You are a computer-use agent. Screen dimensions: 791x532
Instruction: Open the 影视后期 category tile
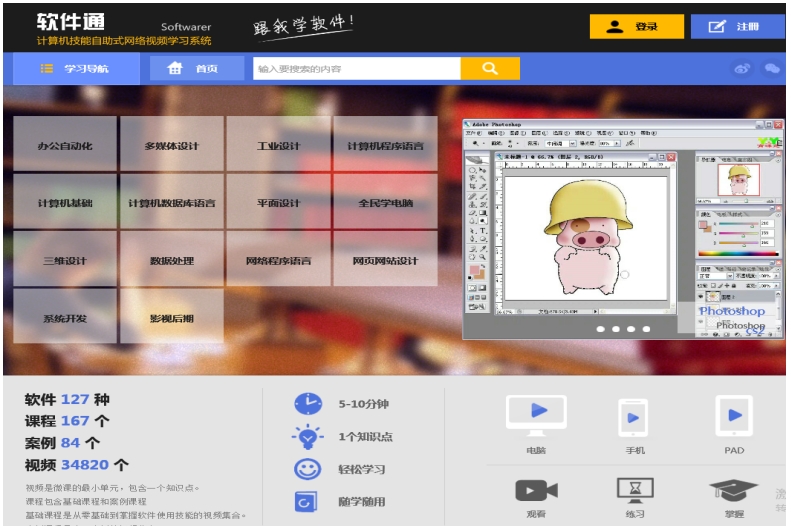(x=172, y=318)
